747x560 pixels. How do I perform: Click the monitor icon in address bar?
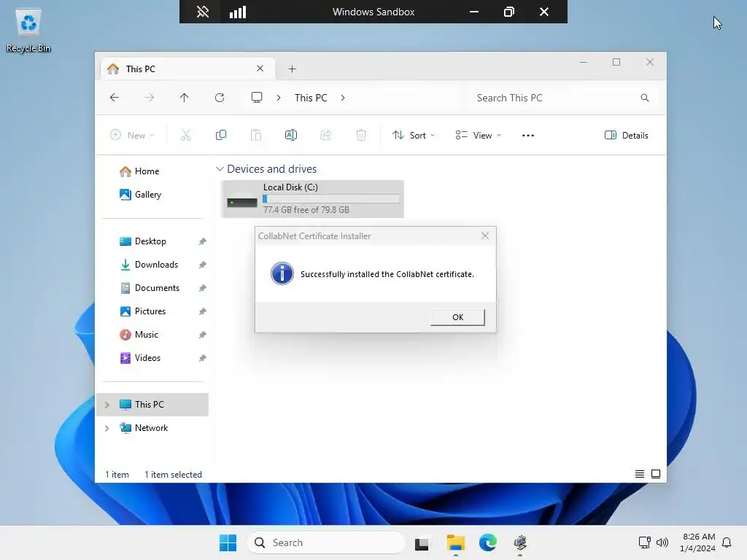pos(257,98)
